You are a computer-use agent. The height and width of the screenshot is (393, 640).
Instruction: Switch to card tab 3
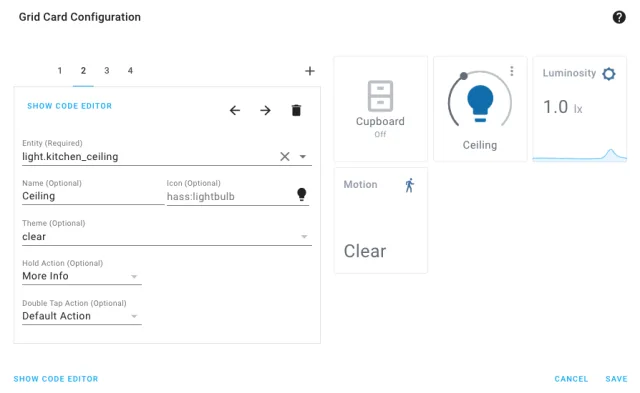point(107,71)
